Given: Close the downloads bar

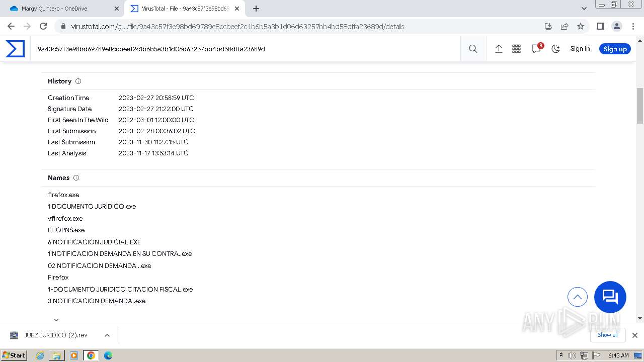Looking at the screenshot, I should pyautogui.click(x=634, y=335).
